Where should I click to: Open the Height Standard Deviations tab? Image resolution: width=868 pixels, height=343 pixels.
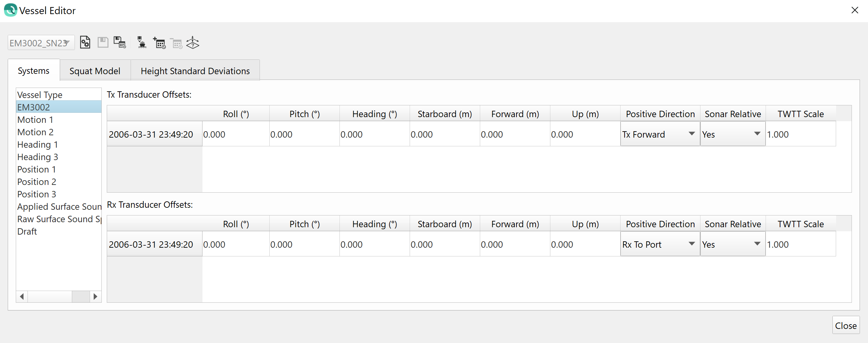point(195,71)
